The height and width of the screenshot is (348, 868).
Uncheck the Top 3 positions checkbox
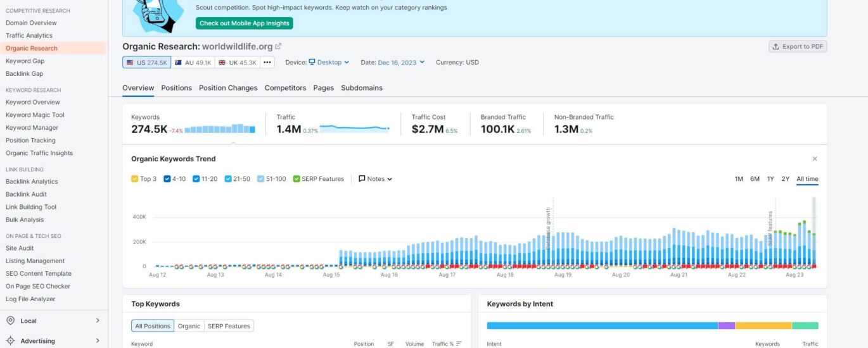[x=134, y=179]
